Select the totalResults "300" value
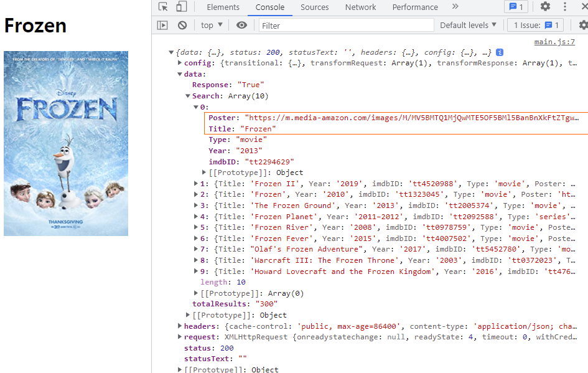The width and height of the screenshot is (588, 373). click(266, 304)
